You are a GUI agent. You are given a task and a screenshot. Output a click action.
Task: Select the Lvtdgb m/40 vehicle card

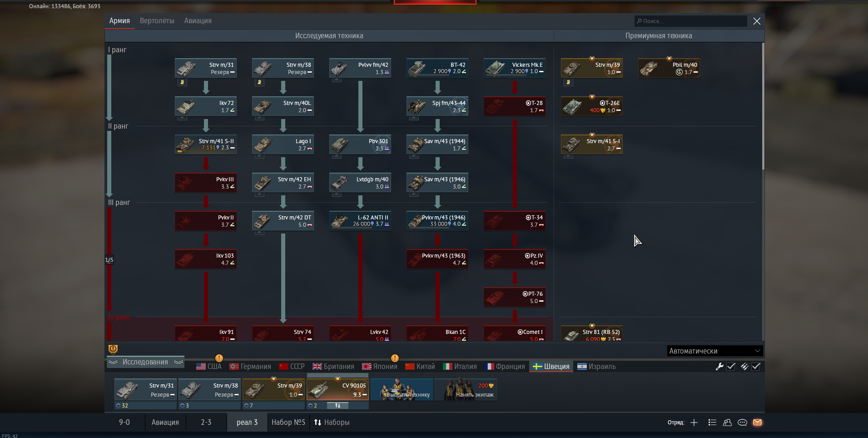pyautogui.click(x=360, y=183)
